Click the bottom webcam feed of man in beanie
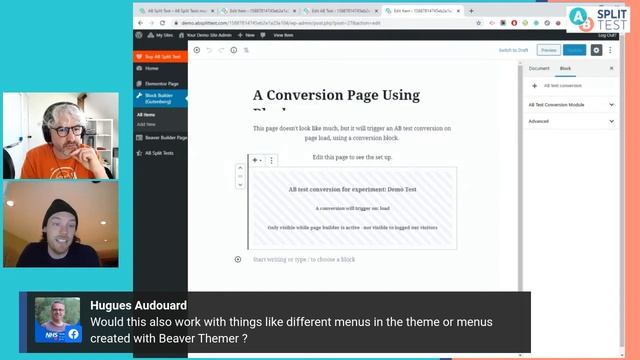Image resolution: width=640 pixels, height=360 pixels. point(61,224)
